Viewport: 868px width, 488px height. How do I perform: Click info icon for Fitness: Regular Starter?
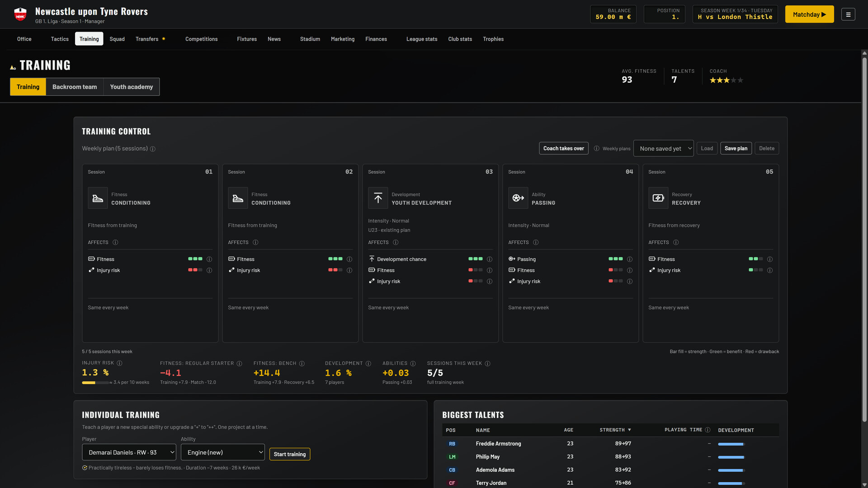click(240, 364)
